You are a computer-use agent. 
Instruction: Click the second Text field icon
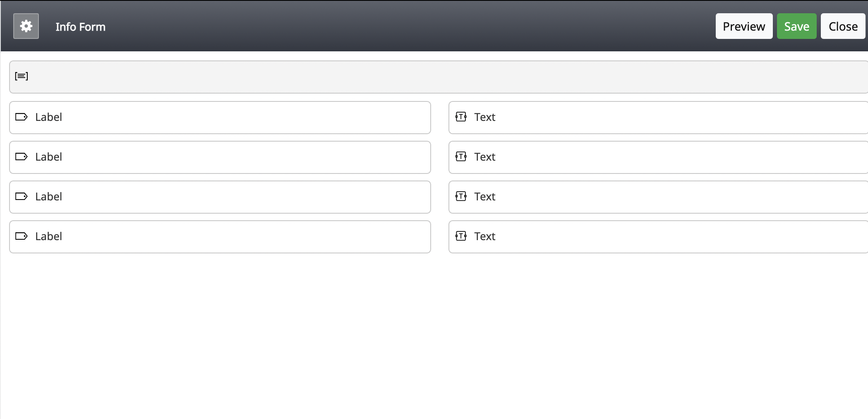tap(461, 157)
